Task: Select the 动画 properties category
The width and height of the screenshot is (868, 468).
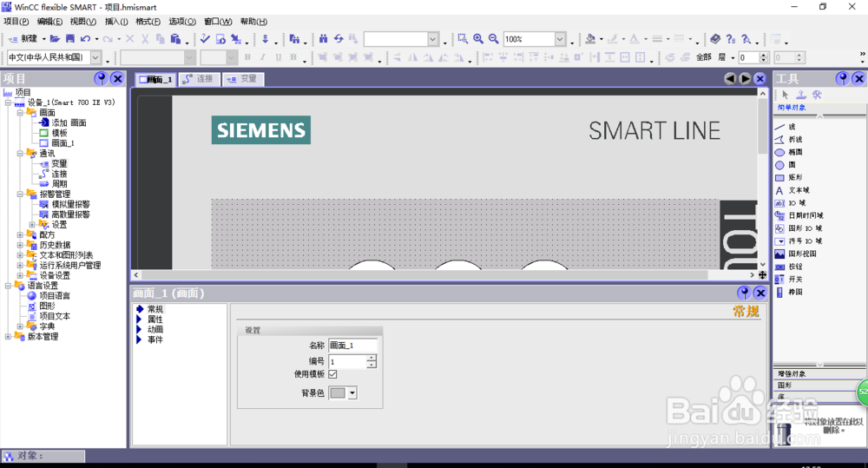Action: [x=155, y=330]
